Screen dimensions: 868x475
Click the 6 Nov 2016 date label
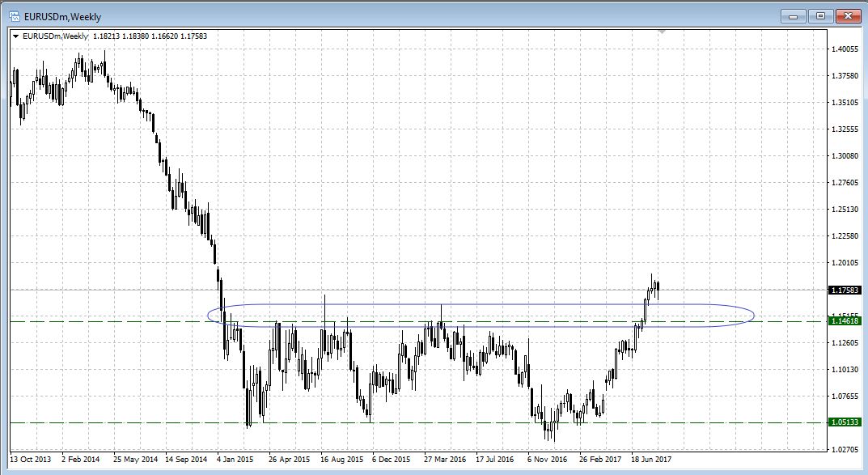[x=548, y=458]
